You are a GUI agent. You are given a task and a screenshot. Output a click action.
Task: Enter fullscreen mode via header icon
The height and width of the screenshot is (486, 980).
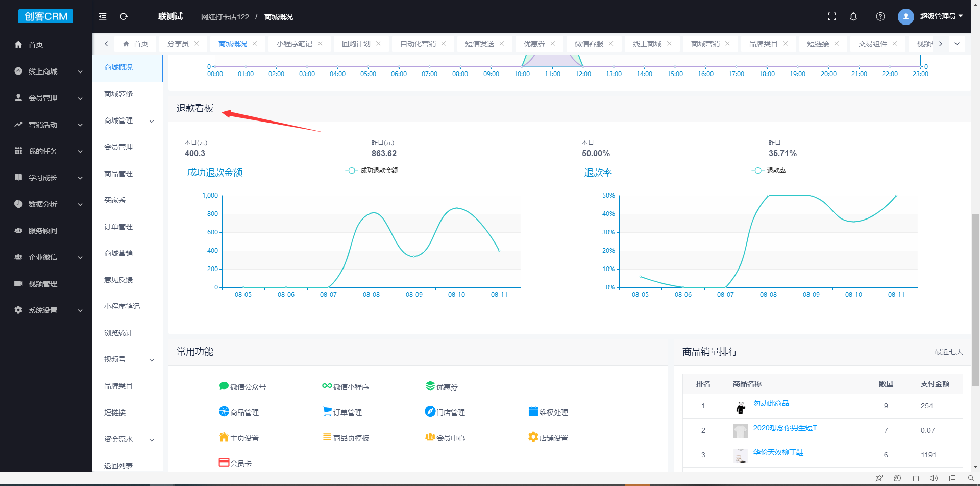(831, 16)
